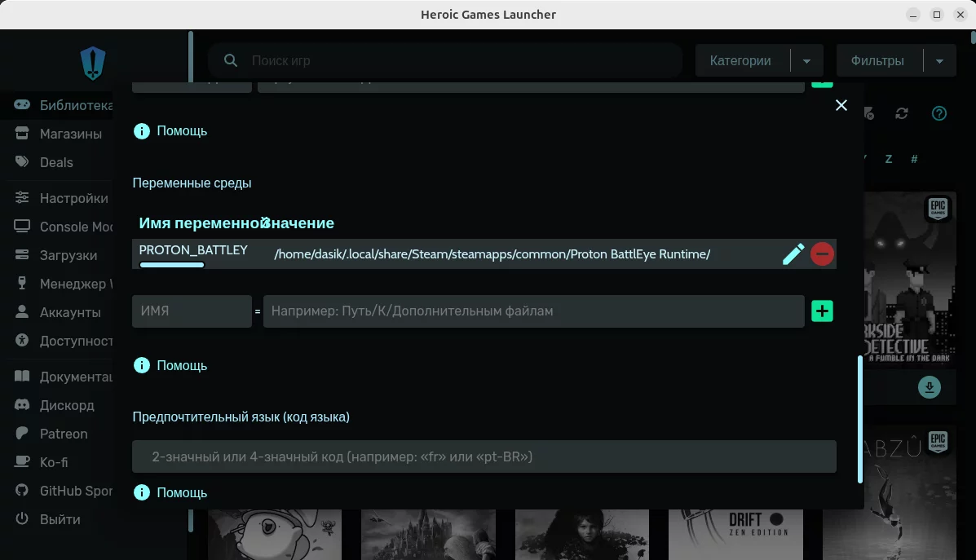Add the environment variable with plus

(x=822, y=311)
